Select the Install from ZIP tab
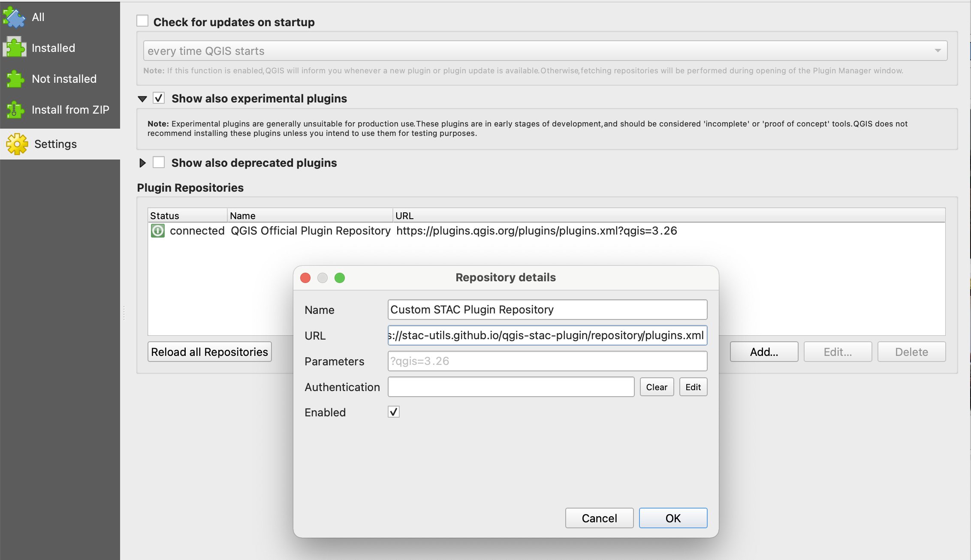Image resolution: width=971 pixels, height=560 pixels. pos(60,110)
